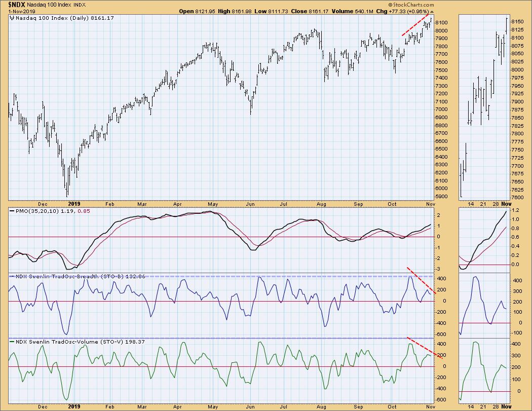Click the 8150 label on the zoom panel

coord(517,21)
